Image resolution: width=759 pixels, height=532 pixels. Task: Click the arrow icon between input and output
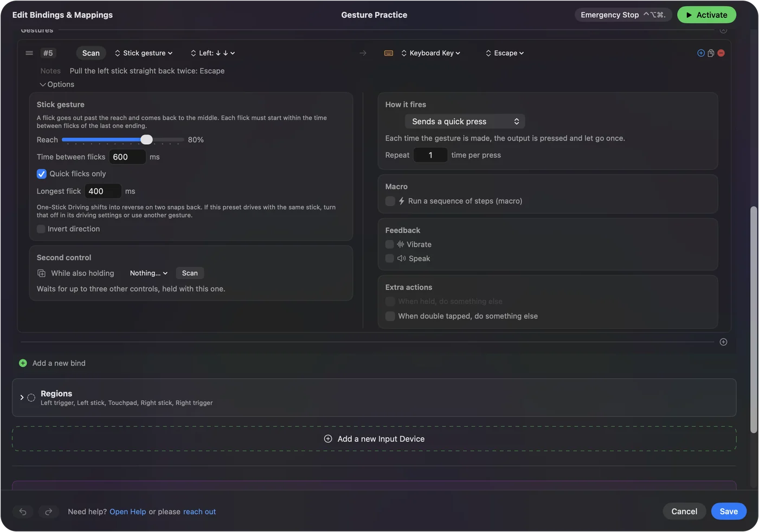point(363,53)
